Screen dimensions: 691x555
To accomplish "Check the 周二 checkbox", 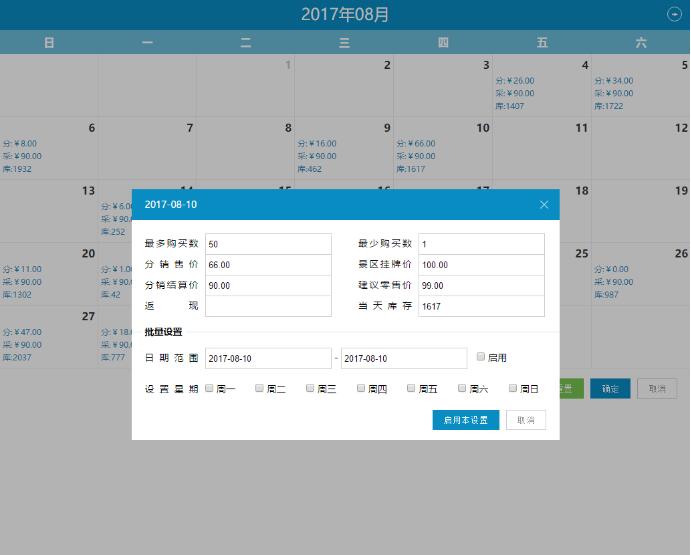I will [x=260, y=388].
